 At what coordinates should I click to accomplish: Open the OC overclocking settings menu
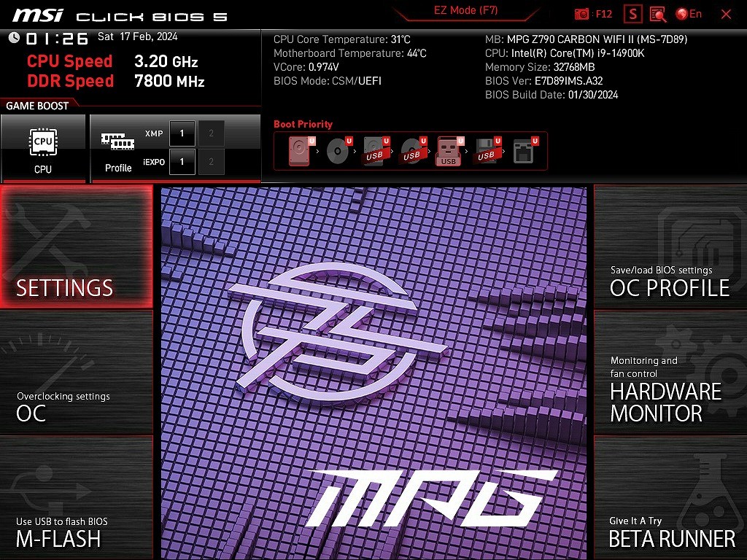click(76, 373)
